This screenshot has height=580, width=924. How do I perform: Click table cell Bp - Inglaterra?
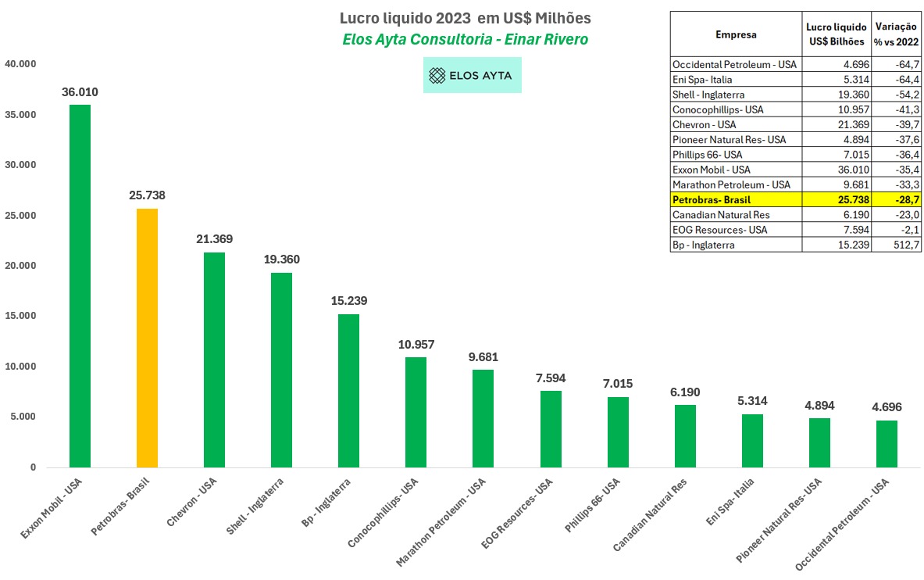pos(736,245)
